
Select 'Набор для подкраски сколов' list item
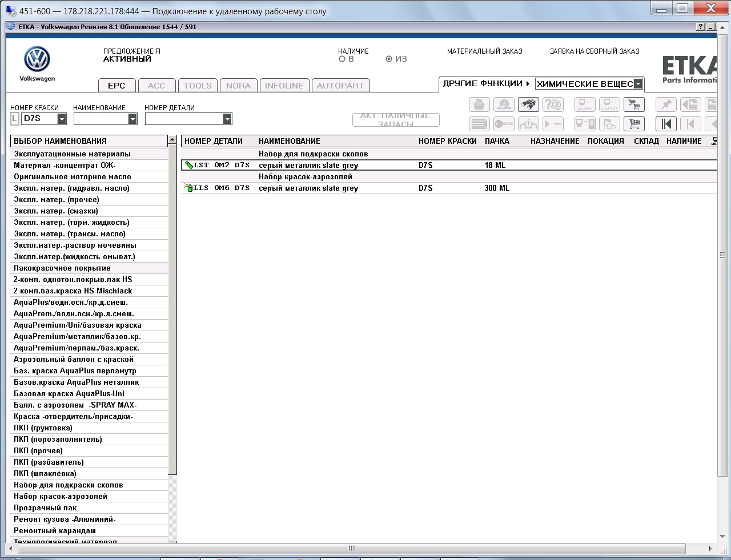(89, 485)
